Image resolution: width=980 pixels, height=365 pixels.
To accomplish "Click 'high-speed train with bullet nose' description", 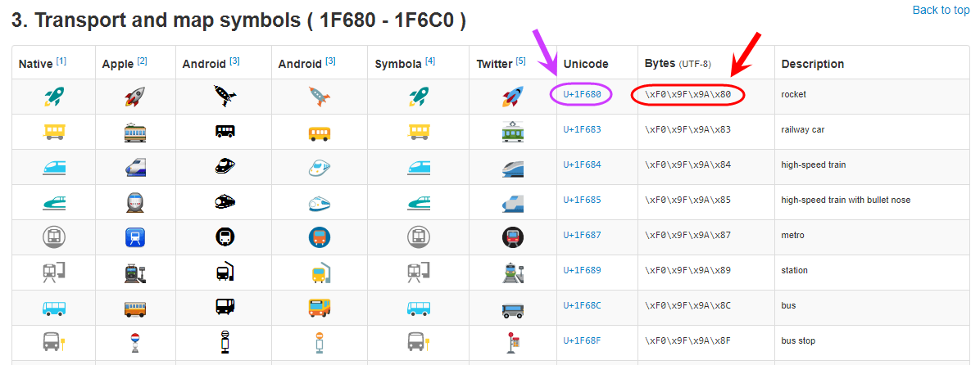I will click(846, 201).
